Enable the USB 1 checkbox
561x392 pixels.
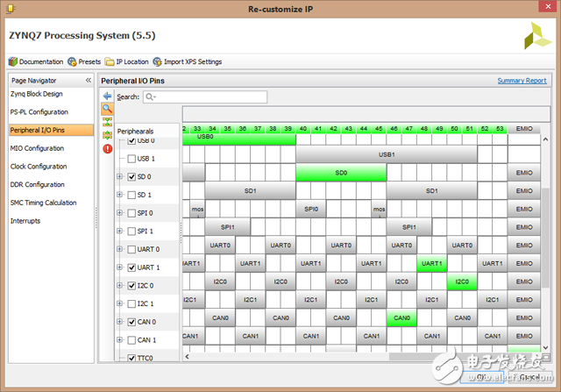pyautogui.click(x=131, y=159)
